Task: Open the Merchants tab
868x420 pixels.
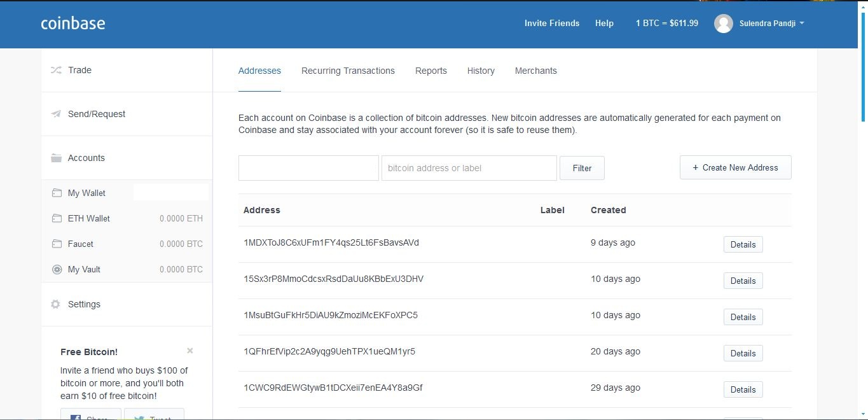Action: click(536, 71)
